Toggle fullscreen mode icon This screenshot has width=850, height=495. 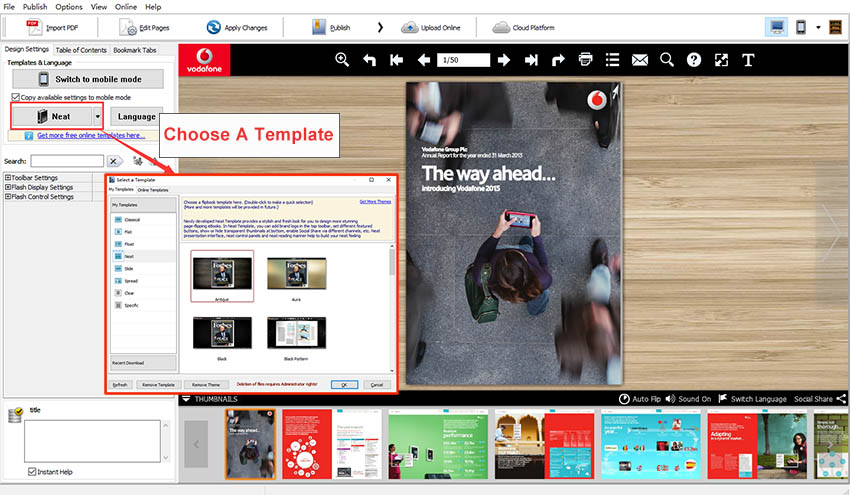(721, 60)
